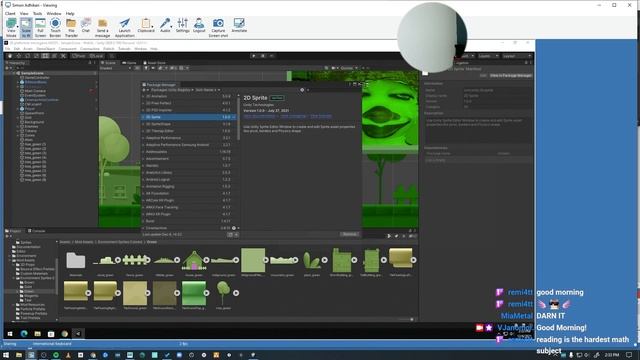Image resolution: width=640 pixels, height=360 pixels.
Task: Expand house_green asset sub-sprites arrow
Action: point(207,260)
